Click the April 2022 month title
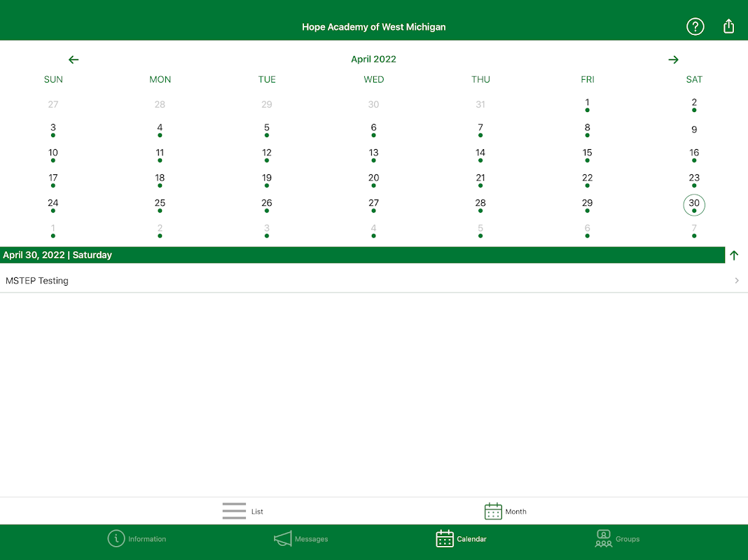This screenshot has width=748, height=560. [x=373, y=59]
